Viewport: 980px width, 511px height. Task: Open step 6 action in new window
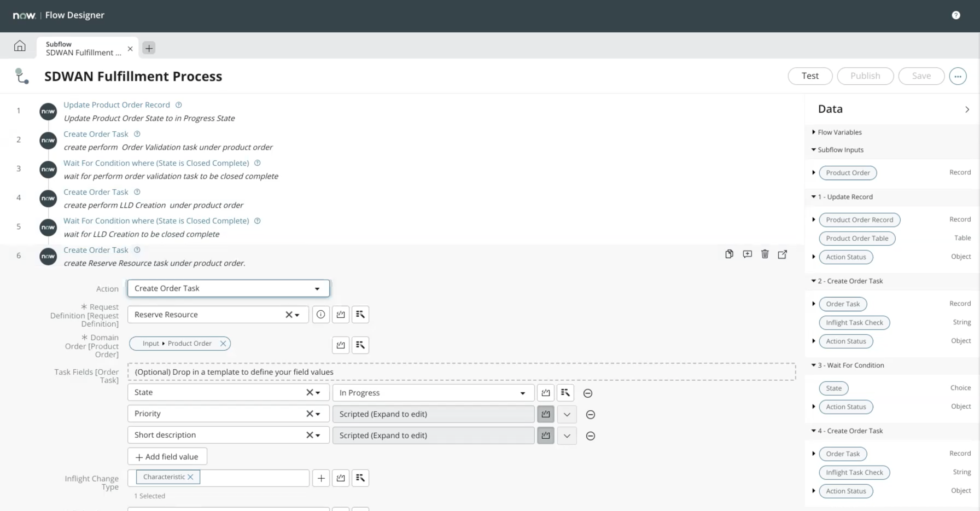[x=783, y=254]
